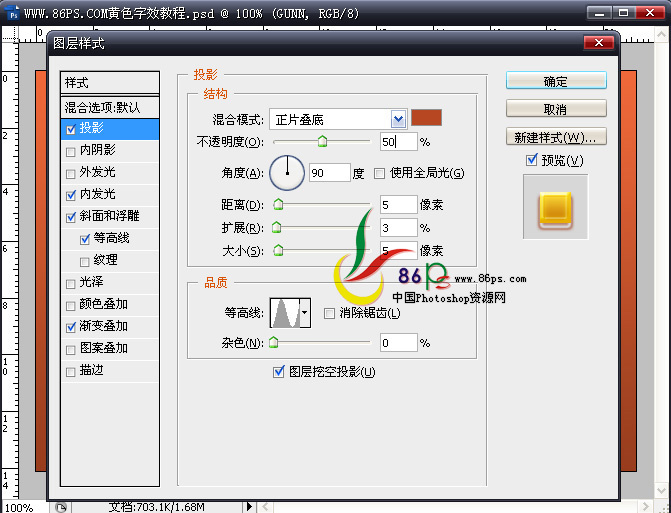Click the style preview thumbnail
Screen dimensions: 671x513
point(555,207)
